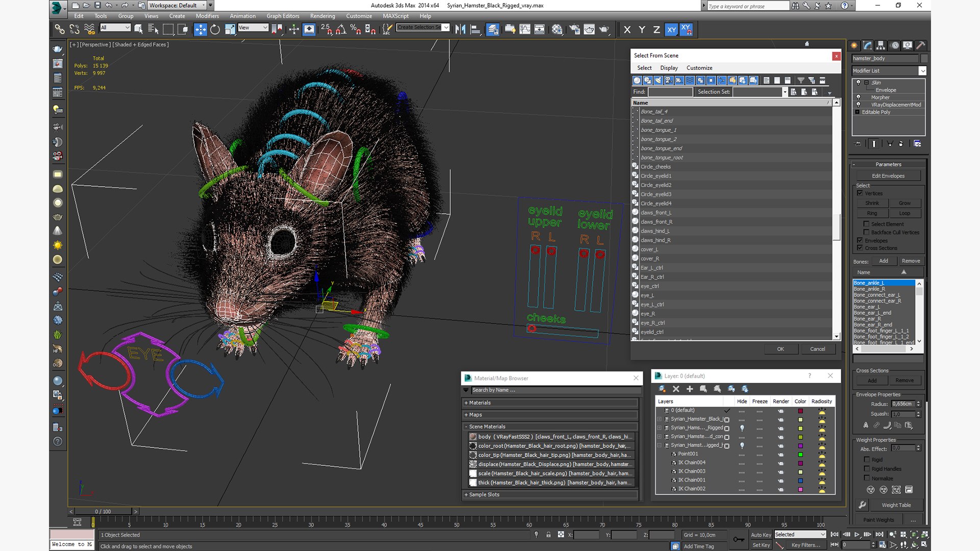980x551 pixels.
Task: Click the wrench icon beside Weight Table
Action: tap(862, 505)
